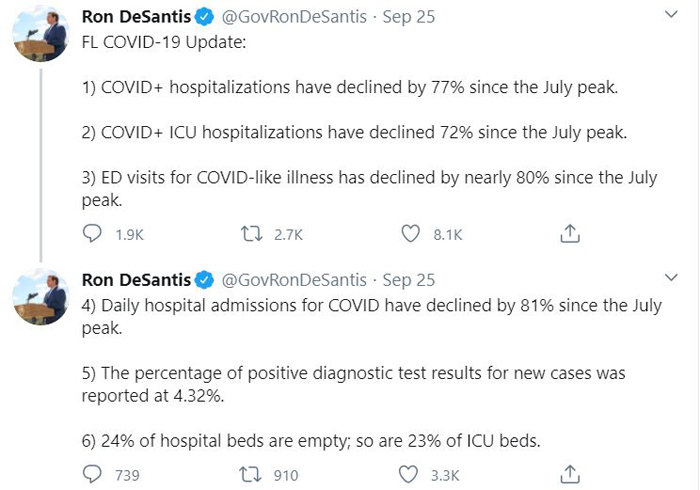This screenshot has height=490, width=700.
Task: Open Ron DeSantis name link in first tweet
Action: [136, 17]
